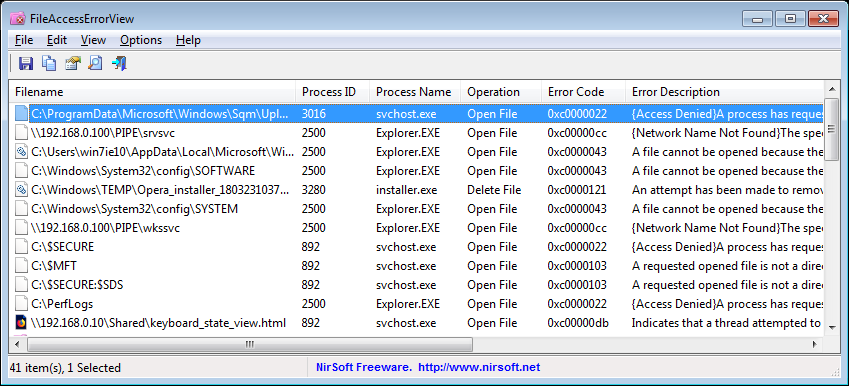The width and height of the screenshot is (849, 386).
Task: Click the Find magnifier toolbar icon
Action: [95, 63]
